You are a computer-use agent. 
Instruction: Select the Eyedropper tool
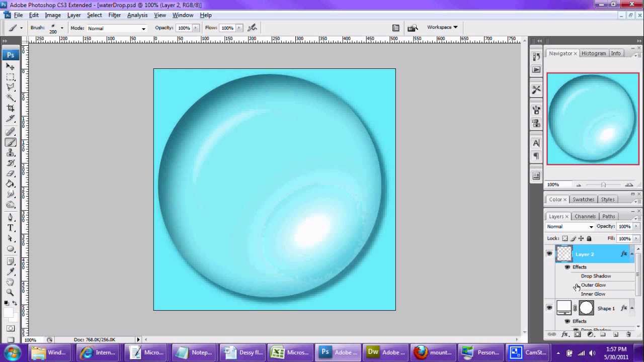(x=10, y=272)
